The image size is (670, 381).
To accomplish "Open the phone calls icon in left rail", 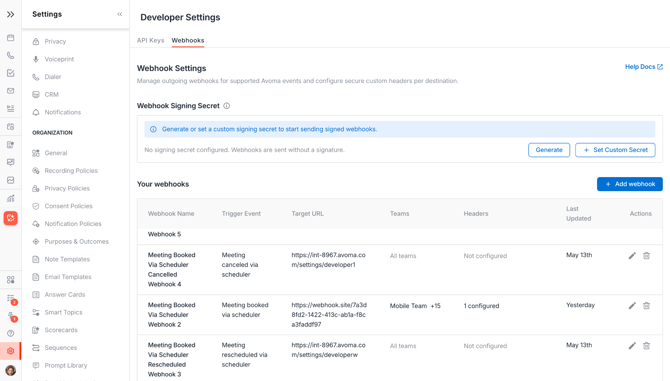I will [11, 56].
